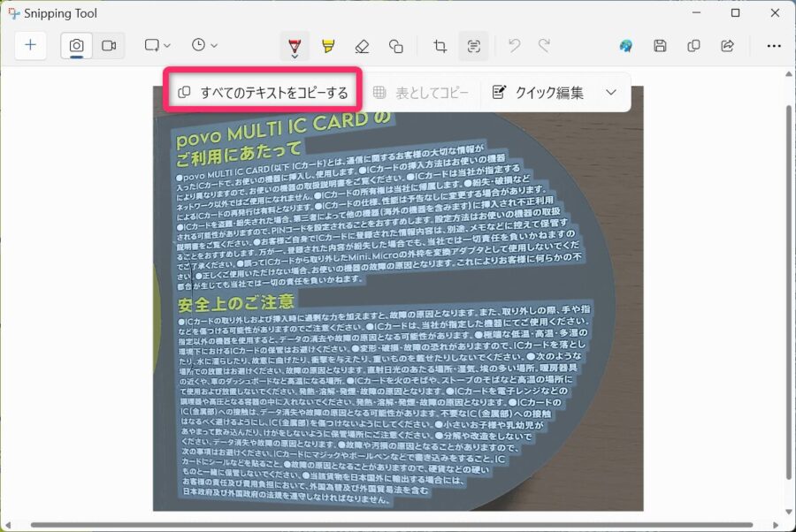Image resolution: width=796 pixels, height=532 pixels.
Task: Save the snip to a file
Action: coord(660,45)
